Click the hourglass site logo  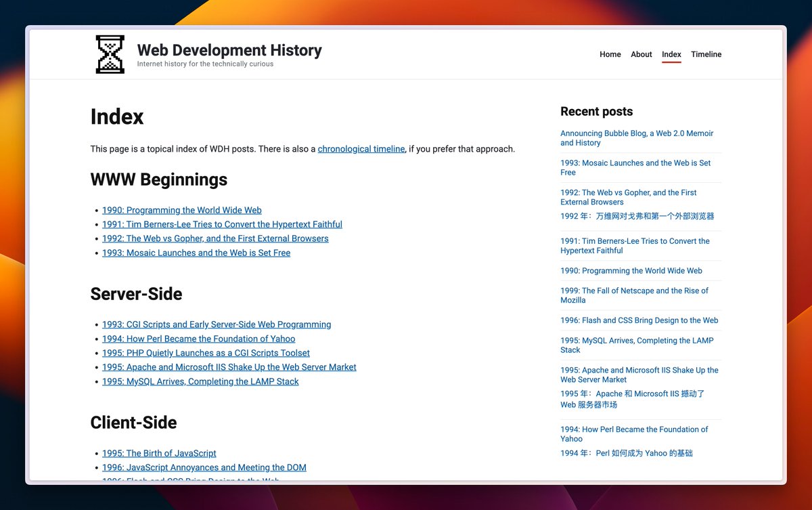point(110,54)
